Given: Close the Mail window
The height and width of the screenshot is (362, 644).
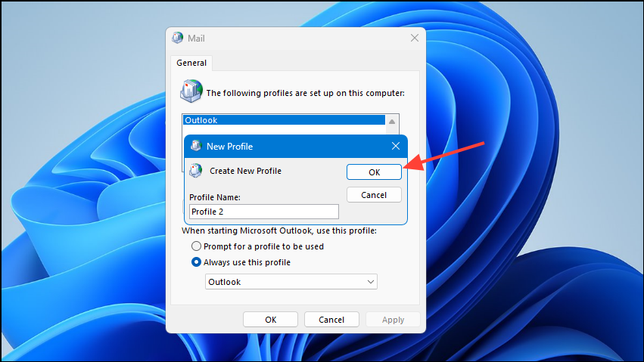Looking at the screenshot, I should point(415,38).
